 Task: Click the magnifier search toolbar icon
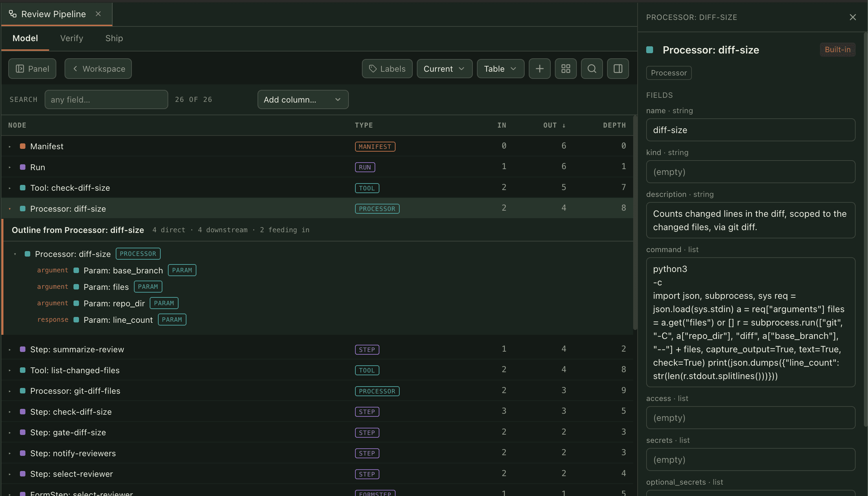coord(592,69)
